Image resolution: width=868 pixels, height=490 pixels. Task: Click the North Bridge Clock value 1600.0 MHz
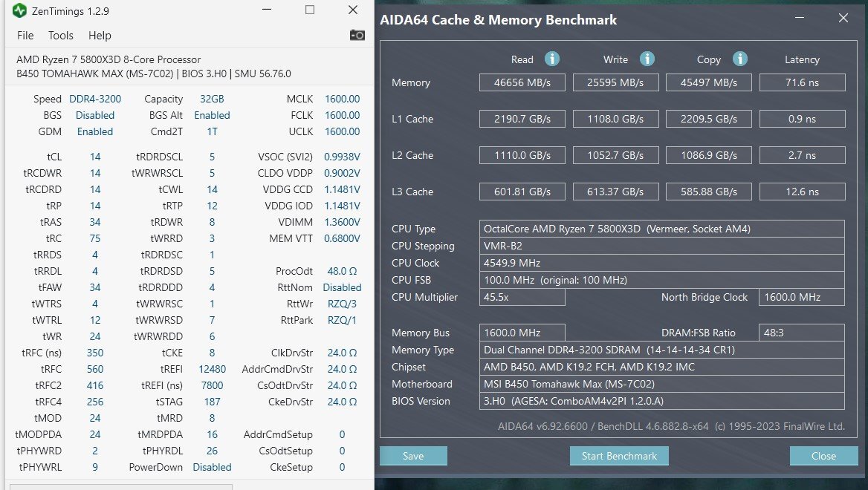point(802,297)
